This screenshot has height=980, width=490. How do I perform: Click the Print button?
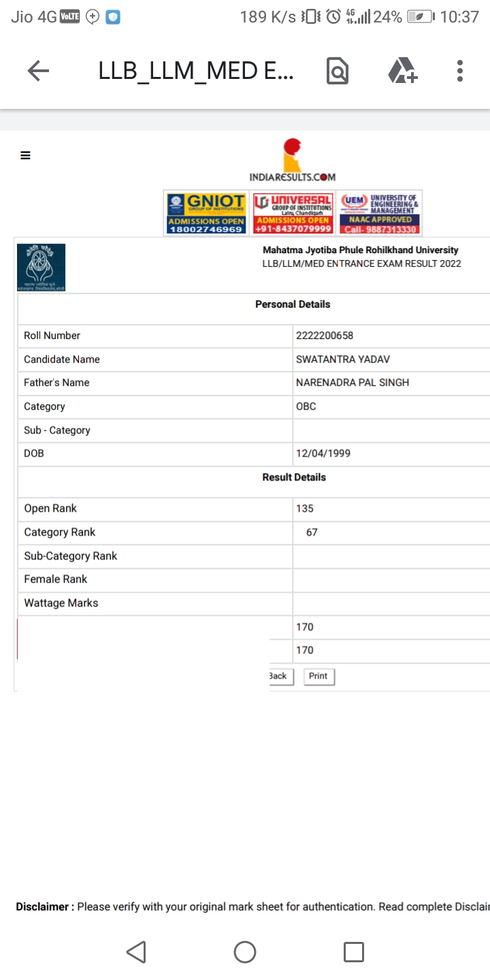pyautogui.click(x=318, y=676)
